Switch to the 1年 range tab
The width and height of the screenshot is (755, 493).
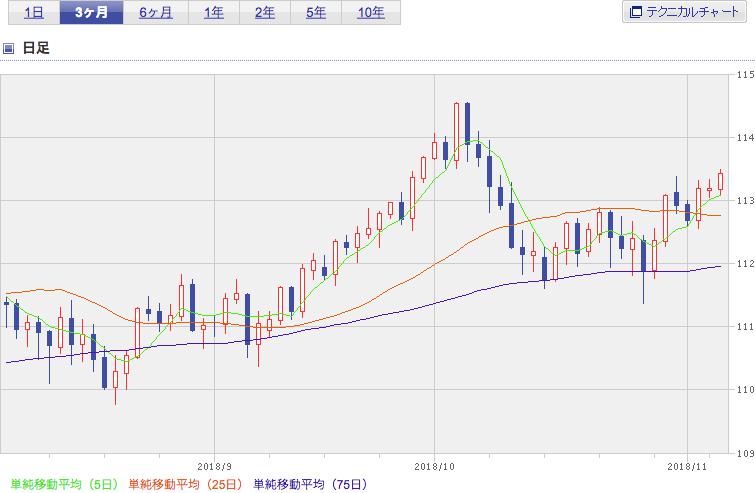coord(214,13)
